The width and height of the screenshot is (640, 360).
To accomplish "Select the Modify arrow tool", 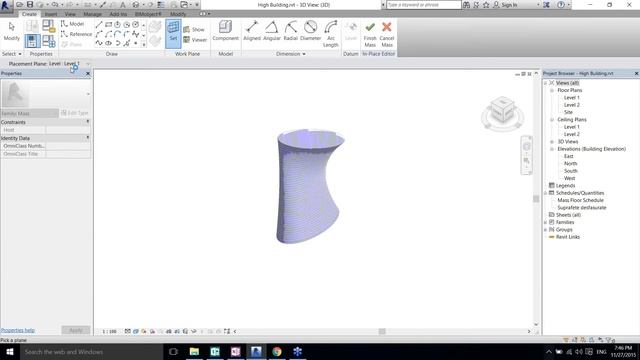I will point(11,31).
